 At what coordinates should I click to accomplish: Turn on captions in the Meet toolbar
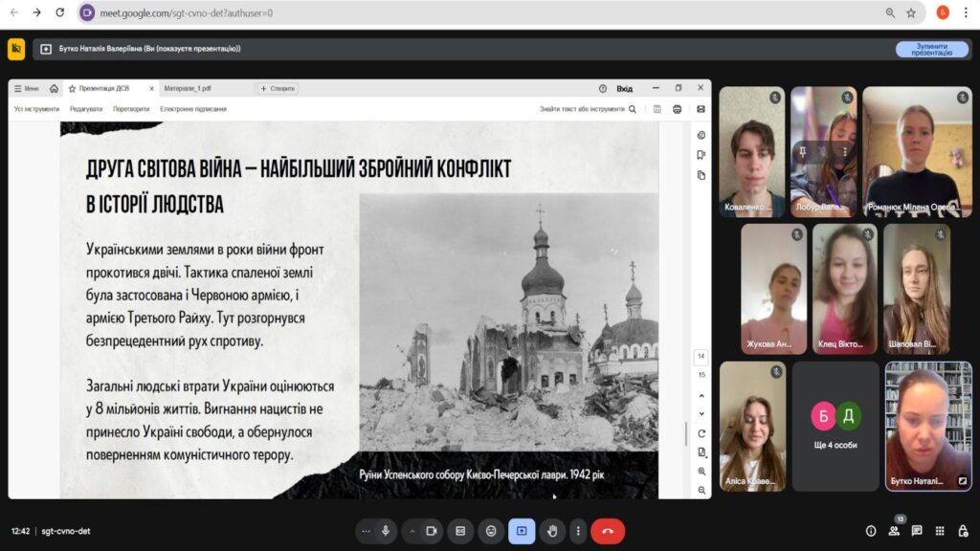tap(460, 531)
